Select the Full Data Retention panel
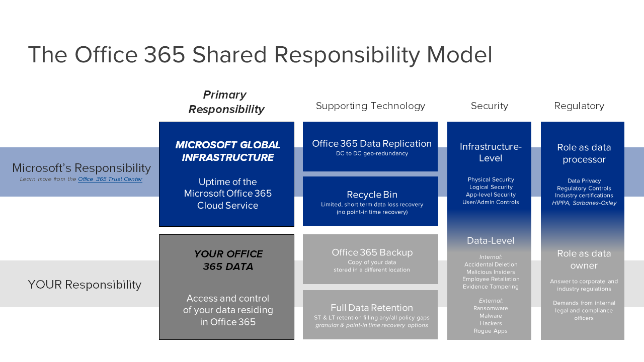Image resolution: width=644 pixels, height=362 pixels. pyautogui.click(x=370, y=314)
